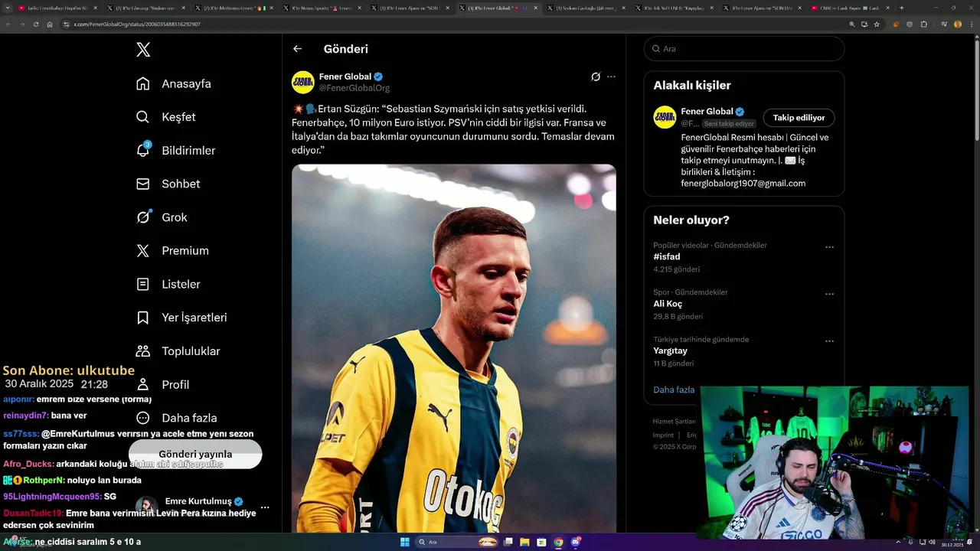Open Premium X icon

(x=143, y=250)
